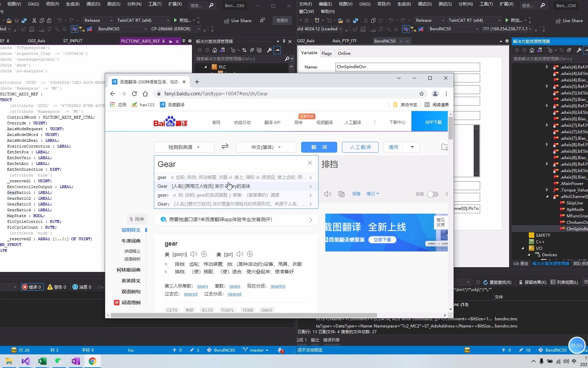Open Solution Explorer properties with wrench icon
This screenshot has height=368, width=588.
click(269, 50)
